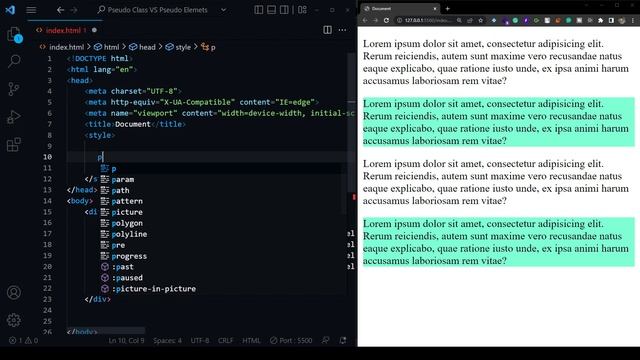Share this page from address bar
640x360 pixels.
[470, 20]
